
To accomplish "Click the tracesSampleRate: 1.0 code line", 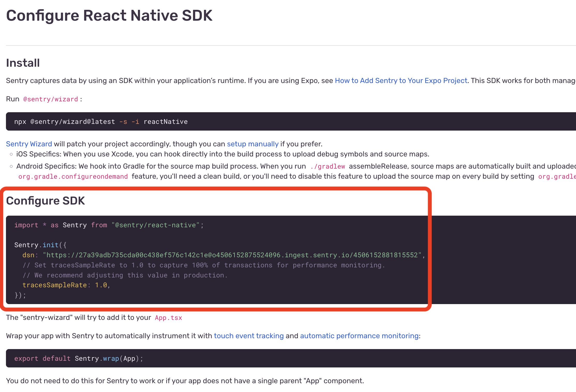I will (66, 285).
